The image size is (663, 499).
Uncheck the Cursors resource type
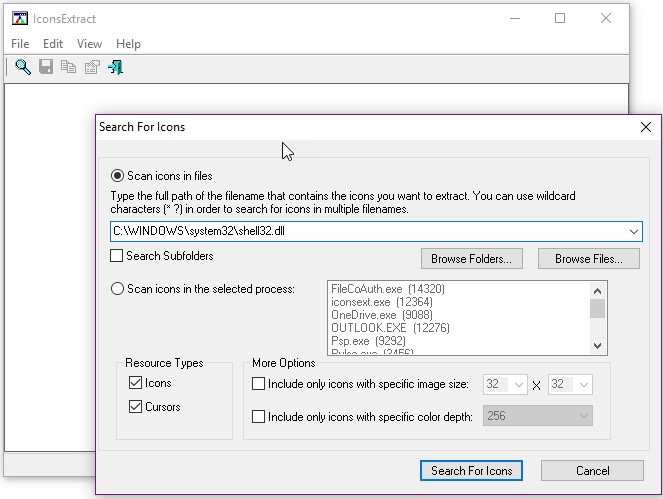click(135, 407)
